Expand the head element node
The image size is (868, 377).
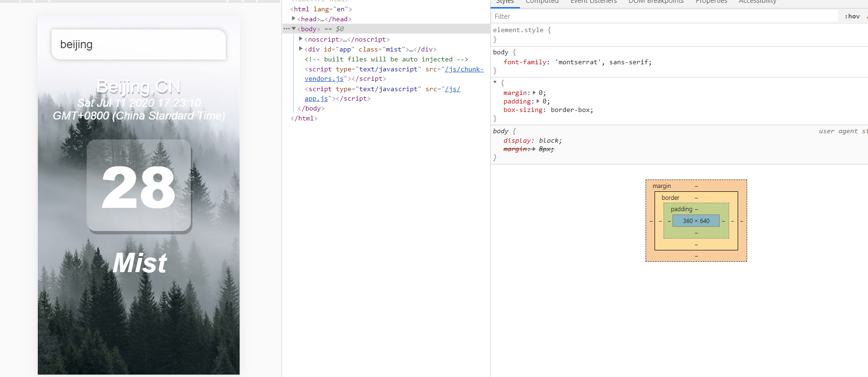[294, 19]
